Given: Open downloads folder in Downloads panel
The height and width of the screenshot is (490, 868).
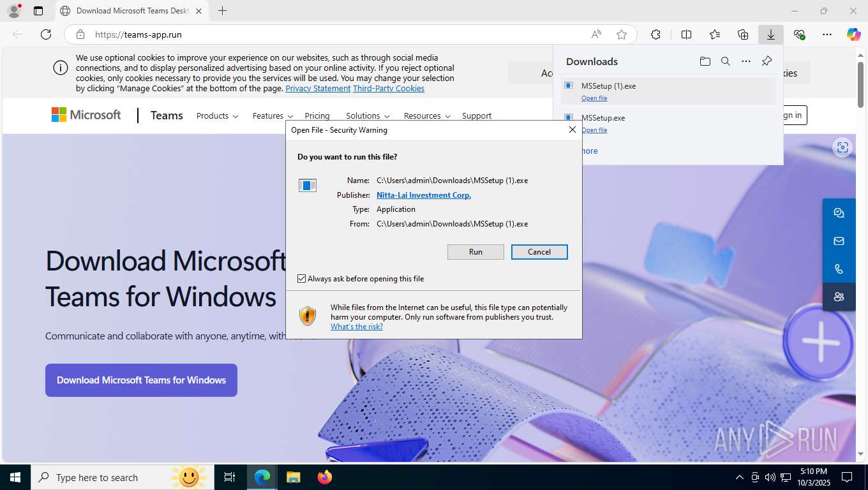Looking at the screenshot, I should [x=705, y=61].
